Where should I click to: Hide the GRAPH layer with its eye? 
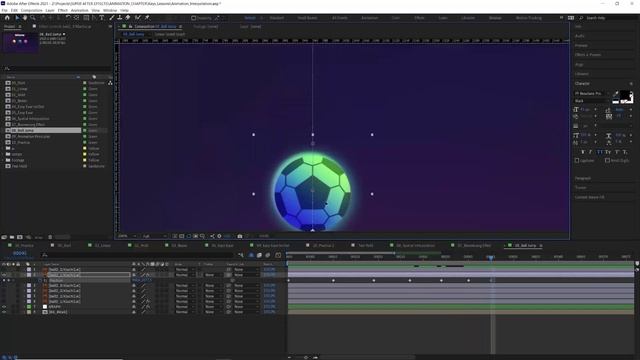pos(4,307)
